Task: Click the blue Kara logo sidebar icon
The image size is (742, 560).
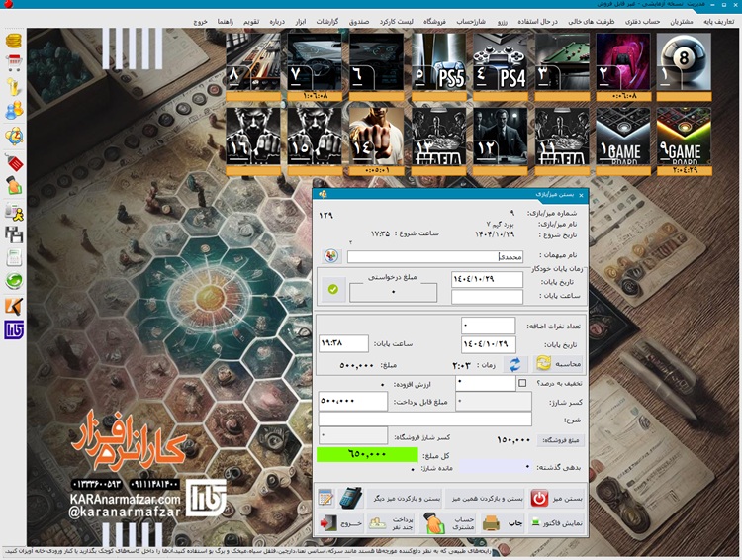Action: coord(14,330)
